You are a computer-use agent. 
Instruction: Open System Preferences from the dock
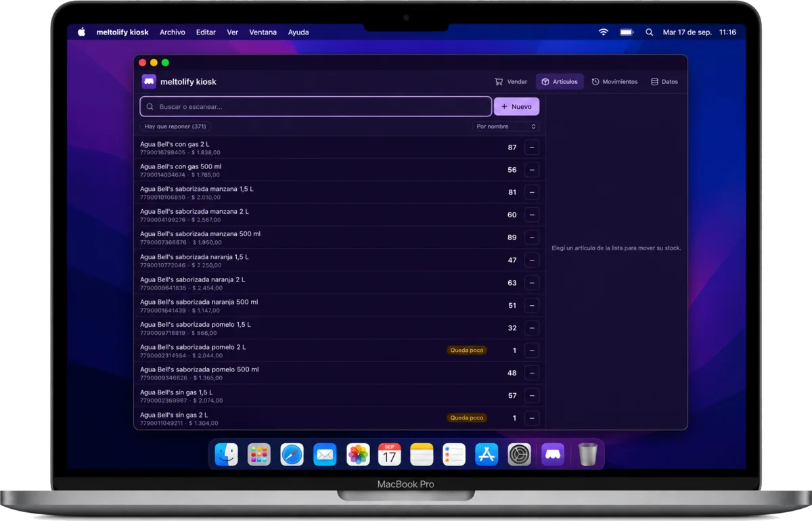click(x=520, y=455)
